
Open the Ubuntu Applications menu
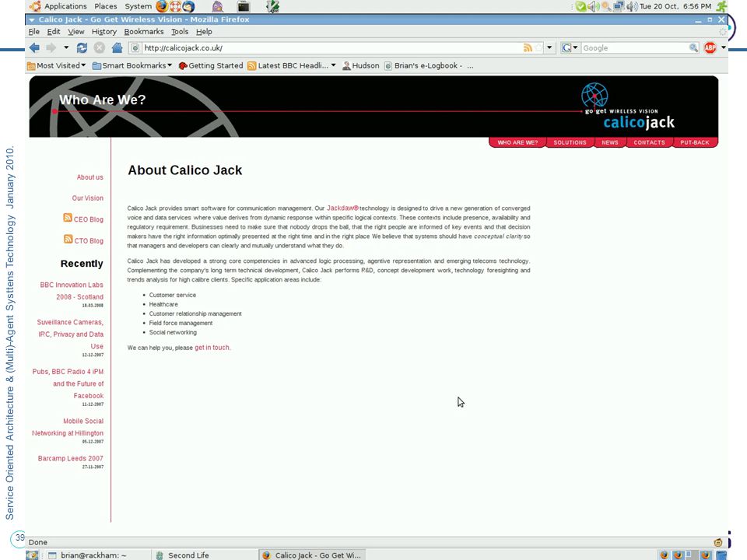58,6
